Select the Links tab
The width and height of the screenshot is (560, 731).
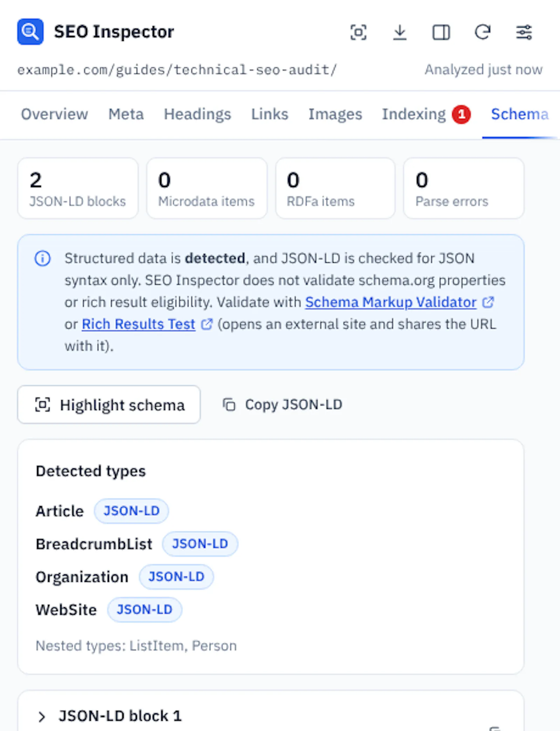[x=270, y=114]
